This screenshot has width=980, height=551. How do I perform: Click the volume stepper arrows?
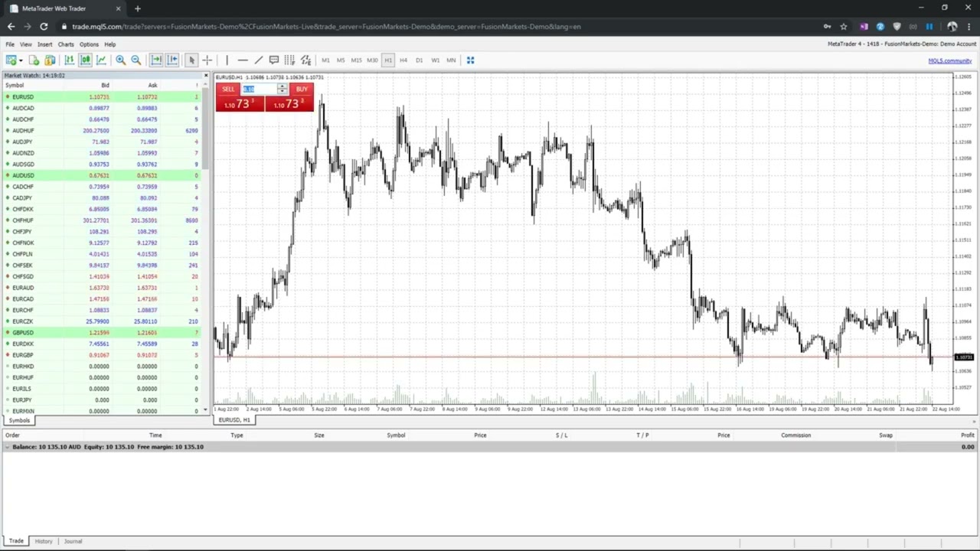click(x=283, y=90)
